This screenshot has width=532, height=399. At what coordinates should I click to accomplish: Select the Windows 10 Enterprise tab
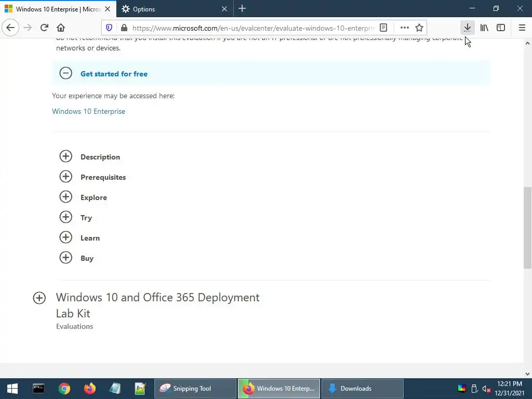tap(58, 9)
